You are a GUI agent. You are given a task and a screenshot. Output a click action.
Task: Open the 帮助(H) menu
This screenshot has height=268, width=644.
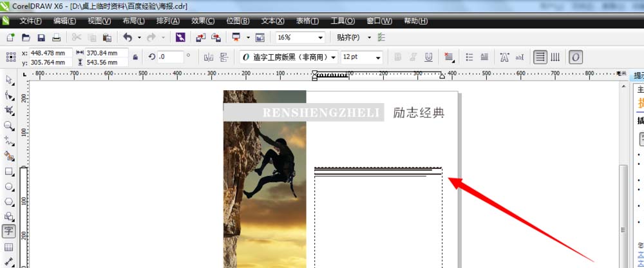click(x=415, y=21)
